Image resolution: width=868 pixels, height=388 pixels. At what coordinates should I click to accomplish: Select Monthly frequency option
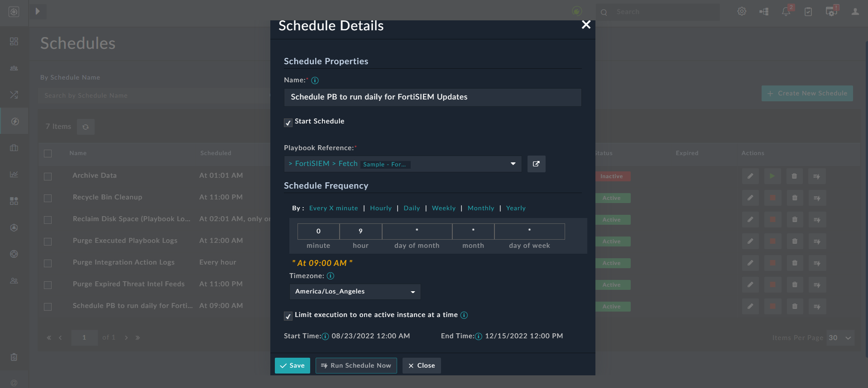pyautogui.click(x=480, y=208)
